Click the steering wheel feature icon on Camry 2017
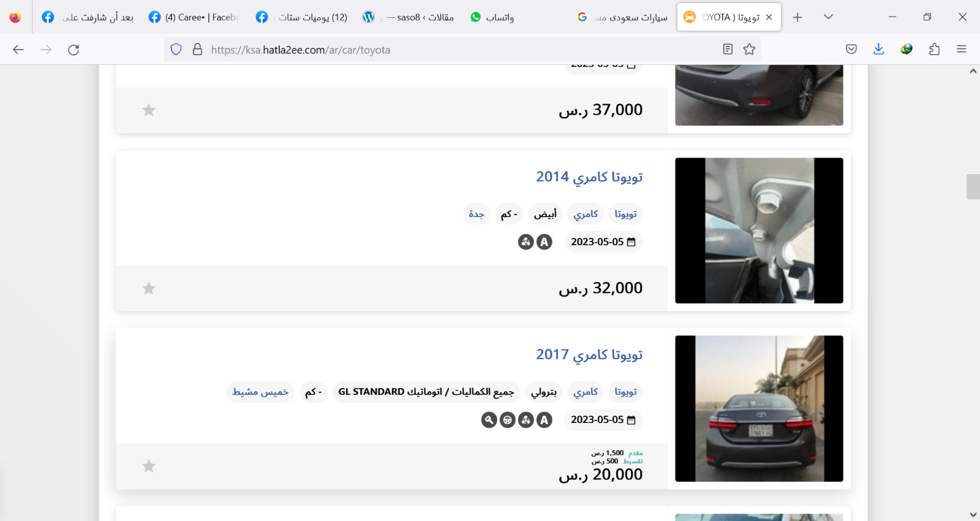Image resolution: width=980 pixels, height=521 pixels. click(x=508, y=420)
